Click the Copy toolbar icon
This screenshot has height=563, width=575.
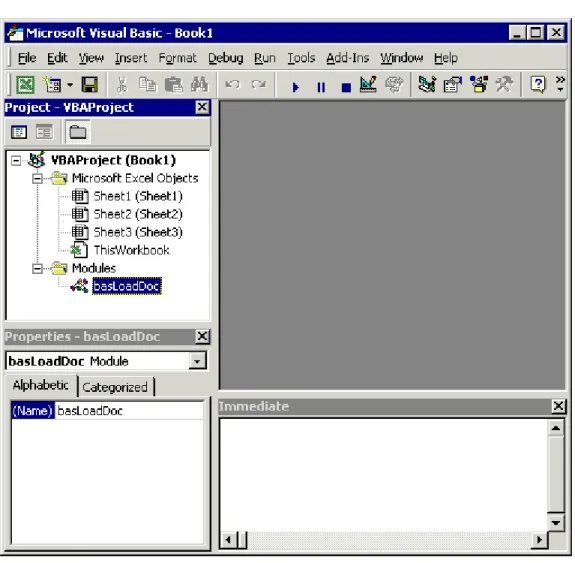pos(147,85)
